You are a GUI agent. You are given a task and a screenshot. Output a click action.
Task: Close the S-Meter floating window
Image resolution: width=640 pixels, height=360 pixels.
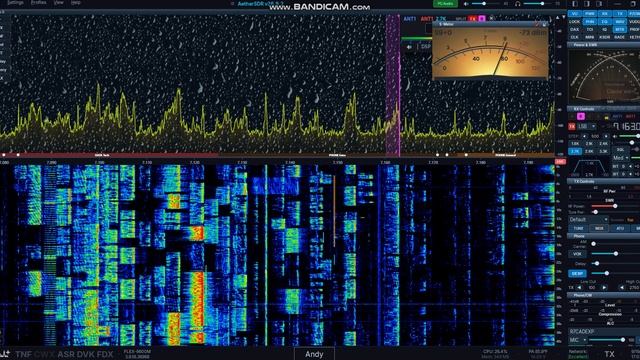544,24
